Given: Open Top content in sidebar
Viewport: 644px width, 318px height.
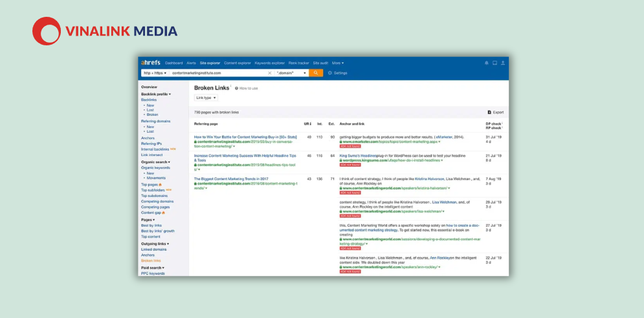Looking at the screenshot, I should point(151,236).
